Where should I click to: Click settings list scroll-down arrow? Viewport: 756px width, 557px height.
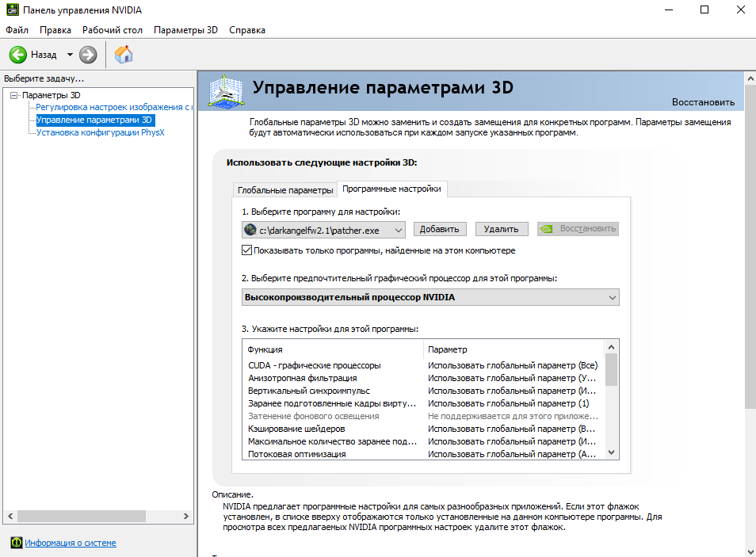coord(611,452)
